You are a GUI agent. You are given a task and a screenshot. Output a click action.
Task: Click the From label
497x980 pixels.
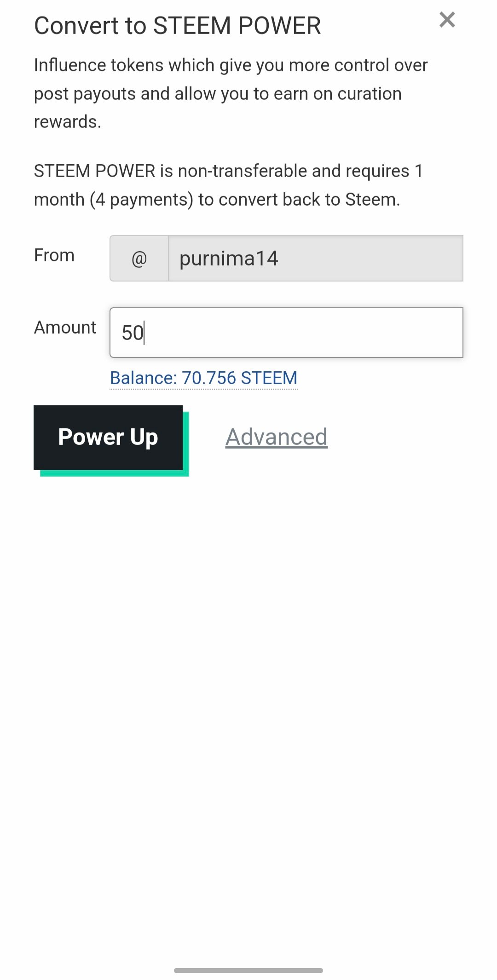[x=54, y=255]
